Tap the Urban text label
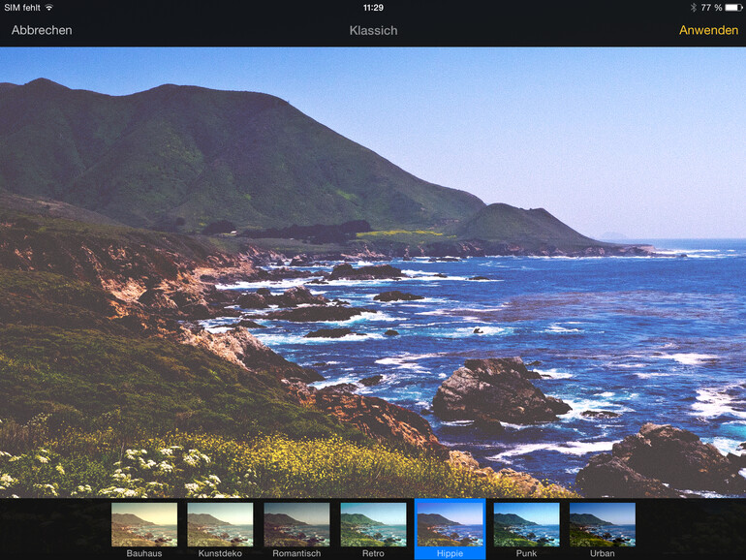Image resolution: width=746 pixels, height=560 pixels. (602, 553)
